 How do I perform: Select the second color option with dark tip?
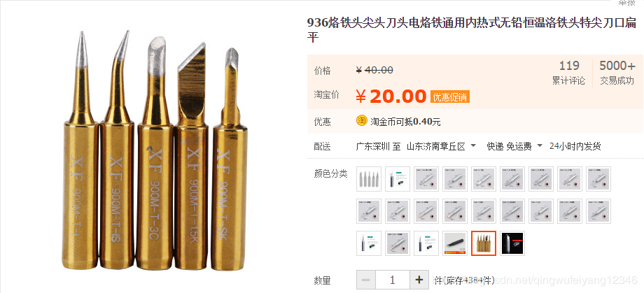[x=398, y=179]
